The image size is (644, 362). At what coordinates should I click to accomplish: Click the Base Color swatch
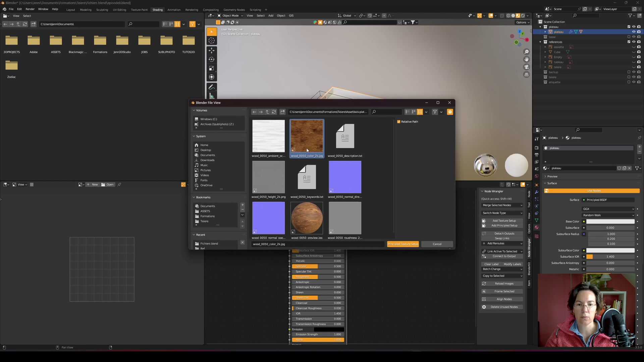point(610,222)
